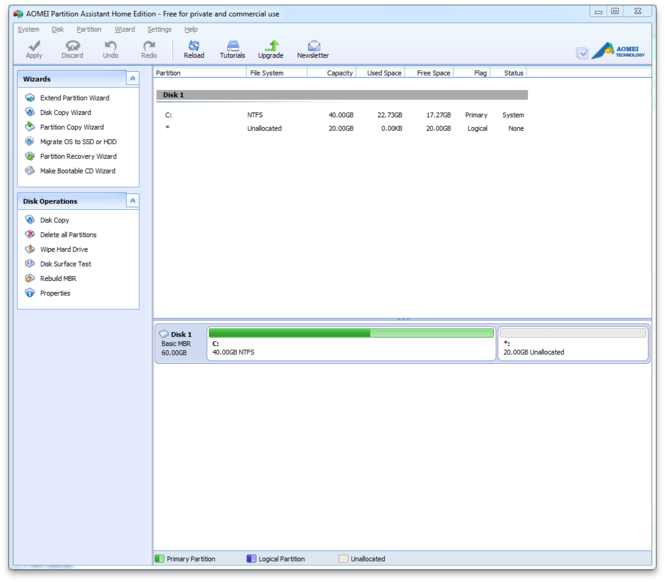The height and width of the screenshot is (582, 665).
Task: Click the Status column header
Action: 509,73
